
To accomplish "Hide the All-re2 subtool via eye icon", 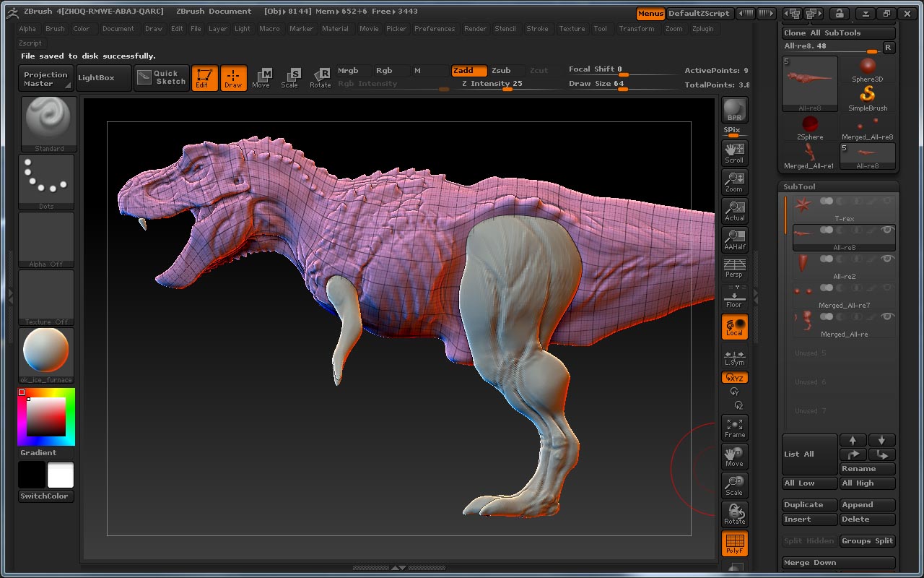I will pyautogui.click(x=887, y=259).
